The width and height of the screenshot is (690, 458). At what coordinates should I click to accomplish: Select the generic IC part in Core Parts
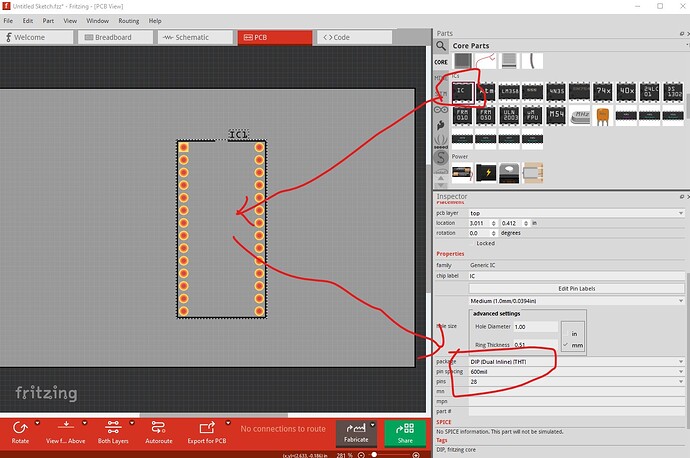462,92
